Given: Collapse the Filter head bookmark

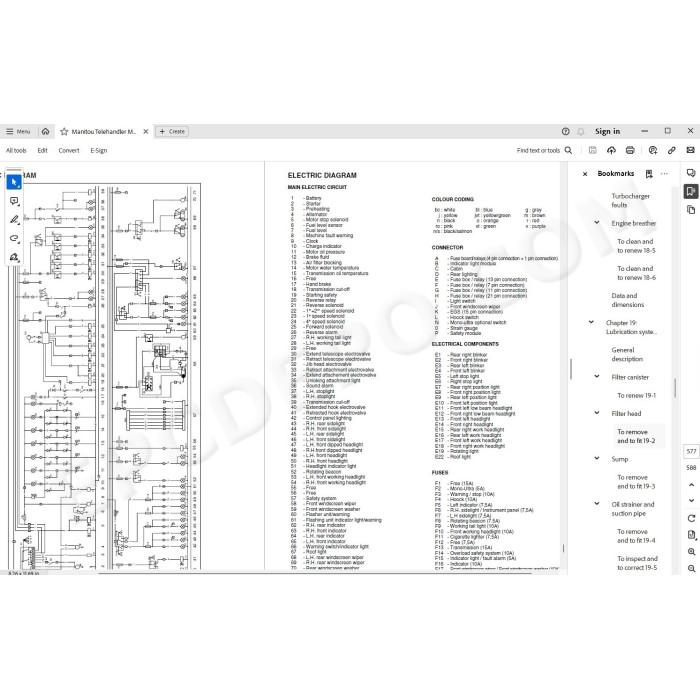Looking at the screenshot, I should coord(596,413).
